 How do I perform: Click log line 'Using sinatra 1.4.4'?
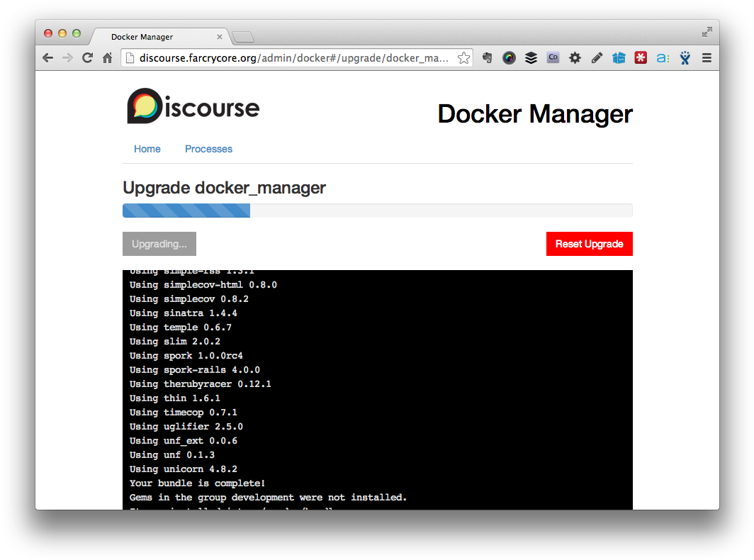coord(184,313)
